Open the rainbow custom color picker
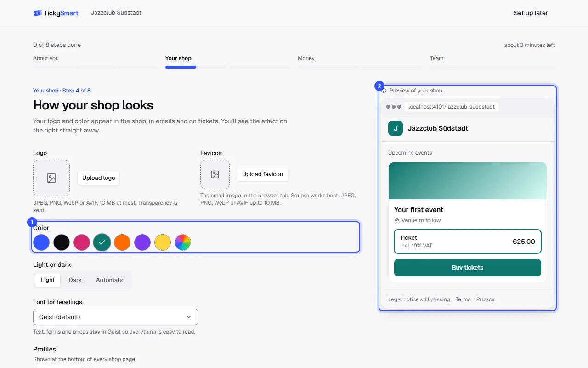588x368 pixels. coord(183,242)
